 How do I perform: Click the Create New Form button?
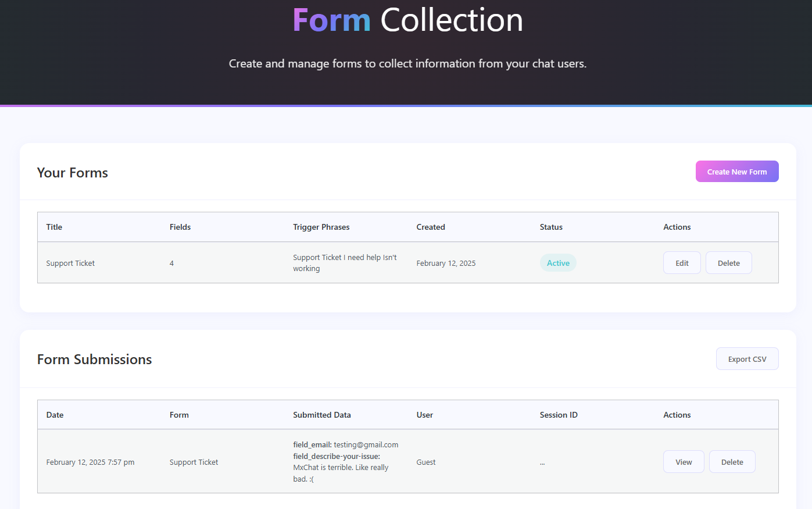tap(737, 172)
